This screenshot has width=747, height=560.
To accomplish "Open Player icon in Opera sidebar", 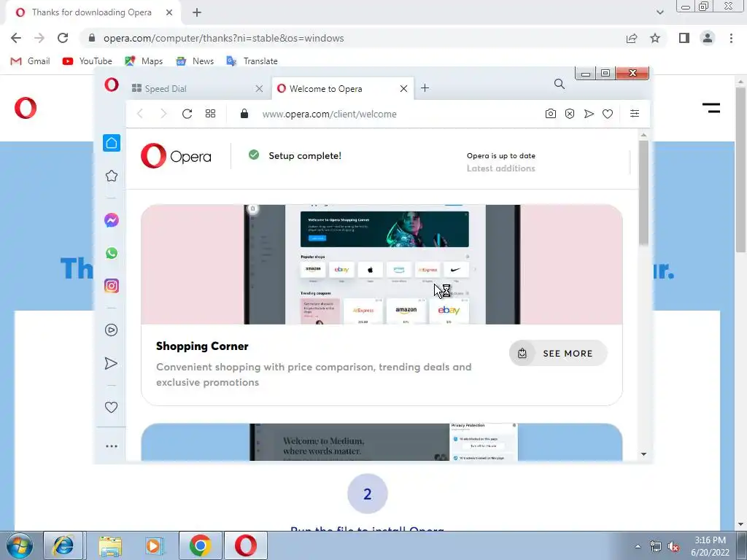I will click(x=112, y=330).
